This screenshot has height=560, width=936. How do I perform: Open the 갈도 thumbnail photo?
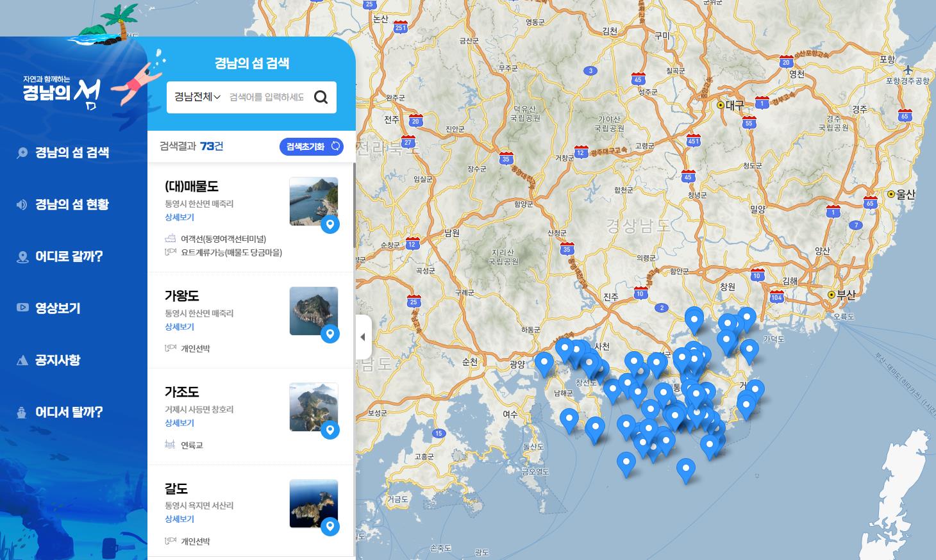tap(313, 504)
